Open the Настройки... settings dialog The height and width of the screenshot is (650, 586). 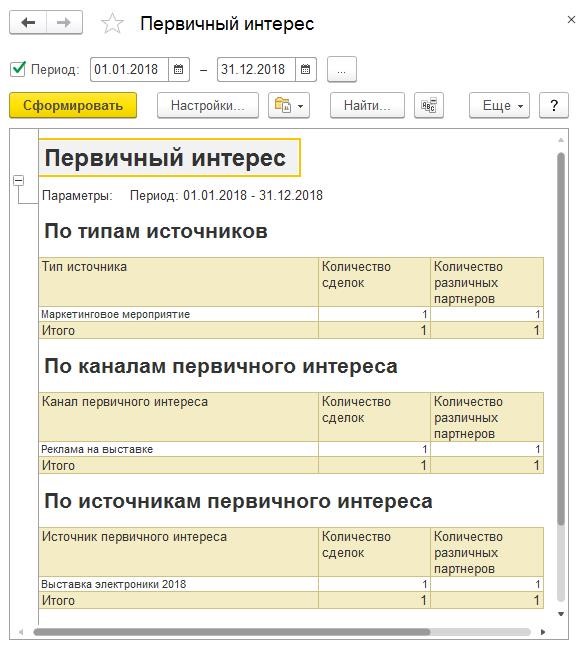click(x=208, y=105)
